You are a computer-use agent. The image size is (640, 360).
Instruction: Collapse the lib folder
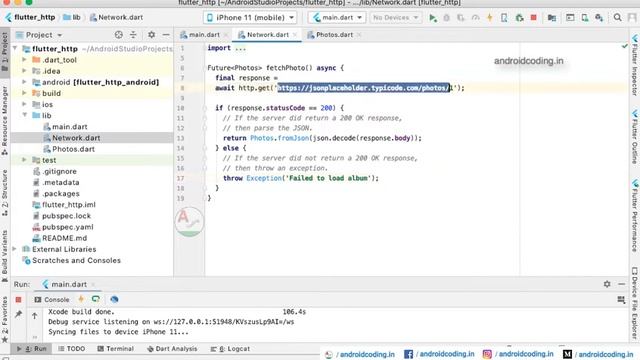24,116
